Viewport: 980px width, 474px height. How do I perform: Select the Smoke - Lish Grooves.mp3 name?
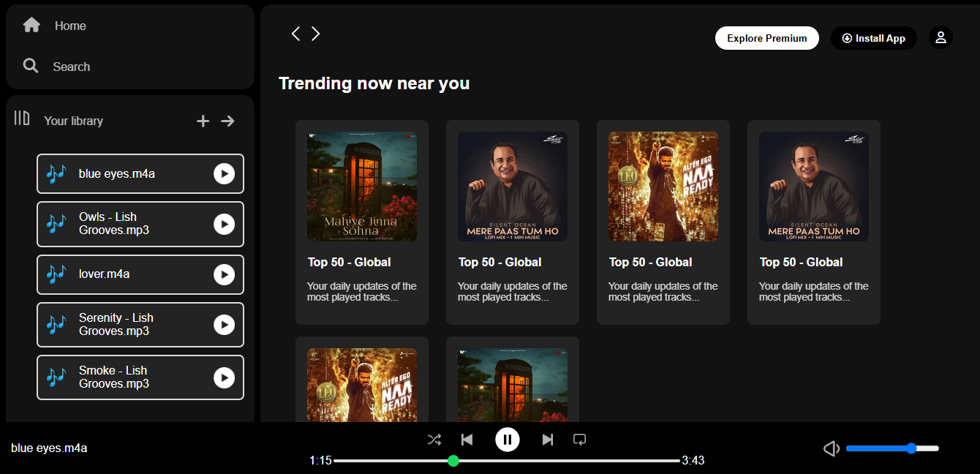coord(114,377)
